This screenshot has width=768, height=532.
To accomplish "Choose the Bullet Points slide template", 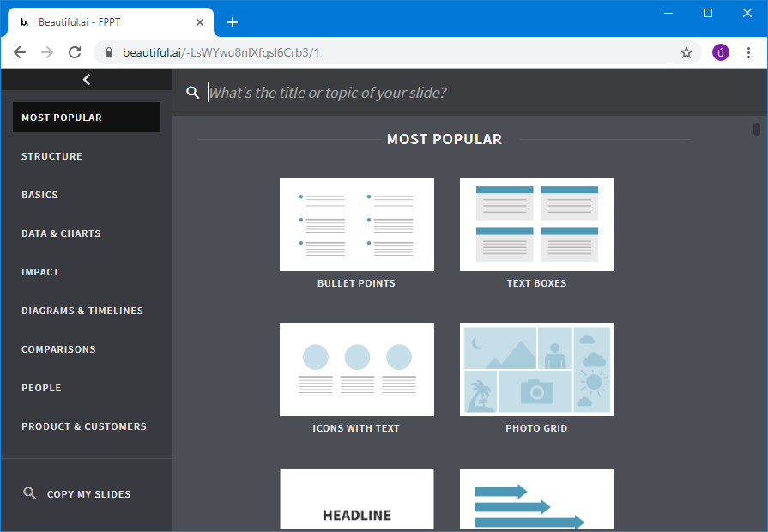I will tap(356, 225).
